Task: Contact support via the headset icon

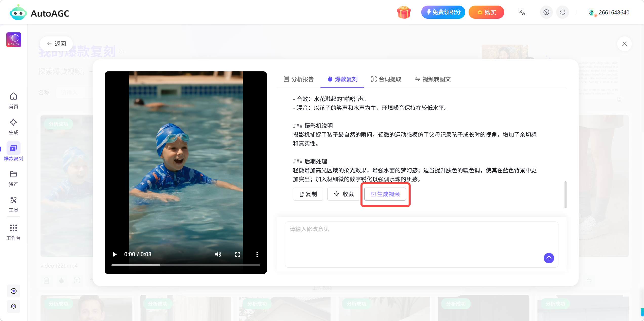Action: pyautogui.click(x=562, y=12)
